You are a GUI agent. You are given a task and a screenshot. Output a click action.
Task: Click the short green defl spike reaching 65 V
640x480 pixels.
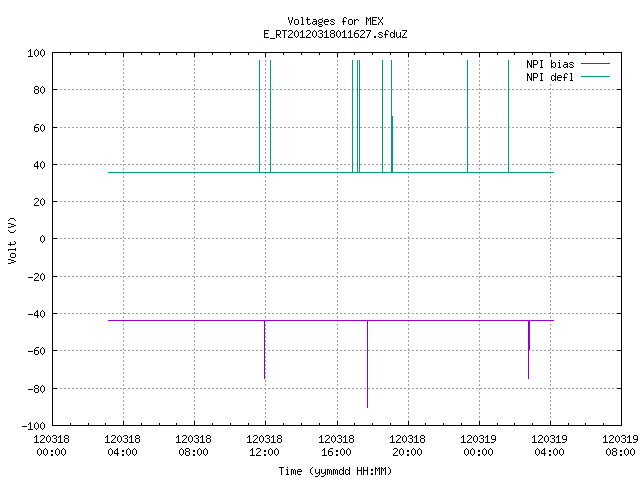(392, 144)
